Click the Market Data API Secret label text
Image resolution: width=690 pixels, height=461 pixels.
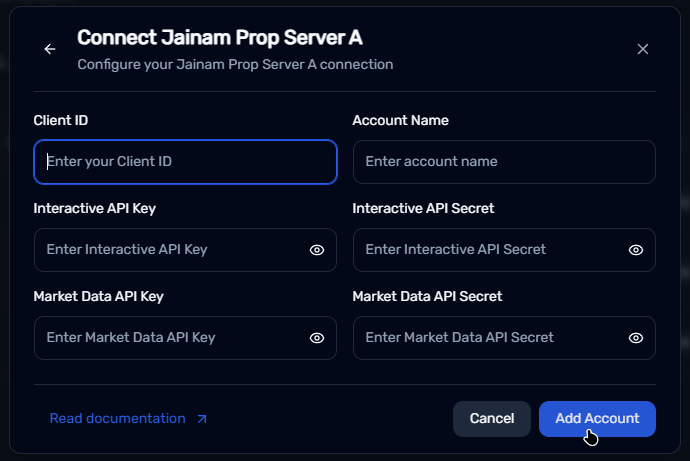[427, 297]
